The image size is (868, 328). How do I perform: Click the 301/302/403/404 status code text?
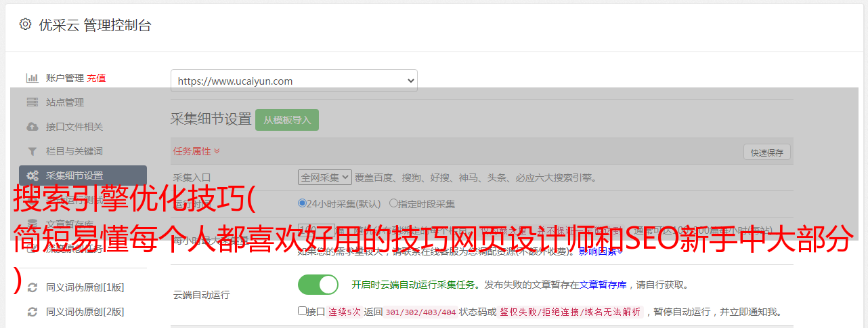[x=420, y=312]
